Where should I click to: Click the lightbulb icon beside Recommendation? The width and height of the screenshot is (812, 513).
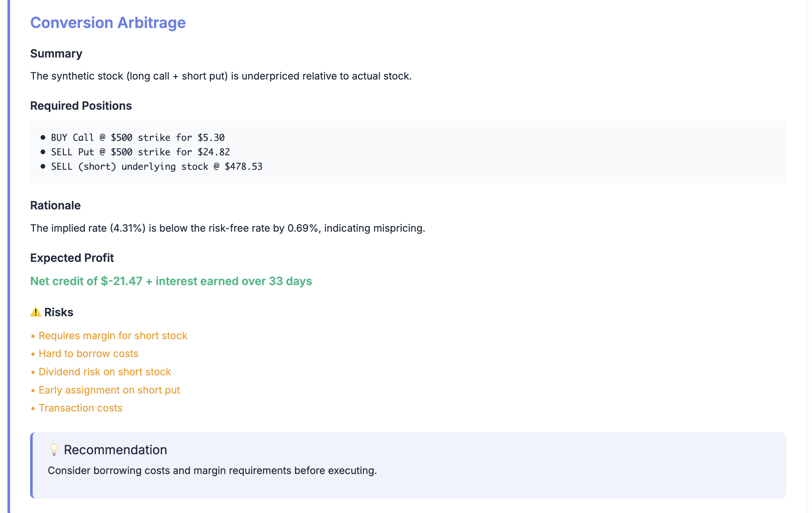point(54,449)
